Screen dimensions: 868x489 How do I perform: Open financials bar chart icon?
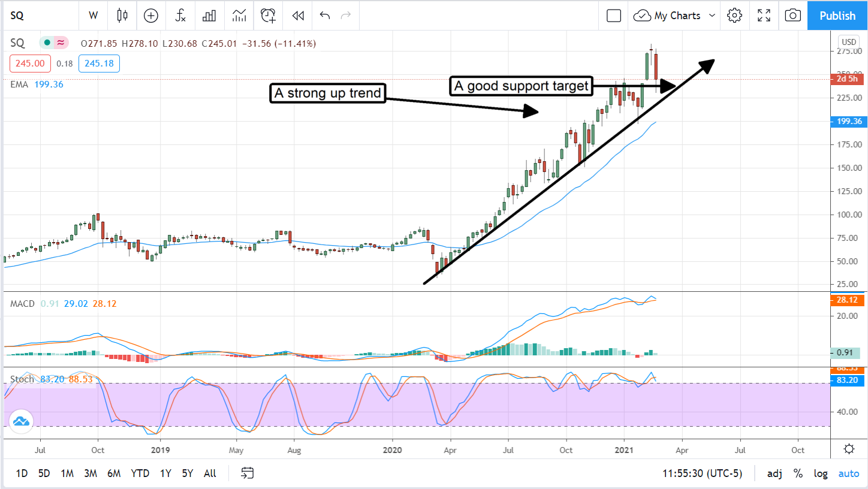(x=209, y=16)
